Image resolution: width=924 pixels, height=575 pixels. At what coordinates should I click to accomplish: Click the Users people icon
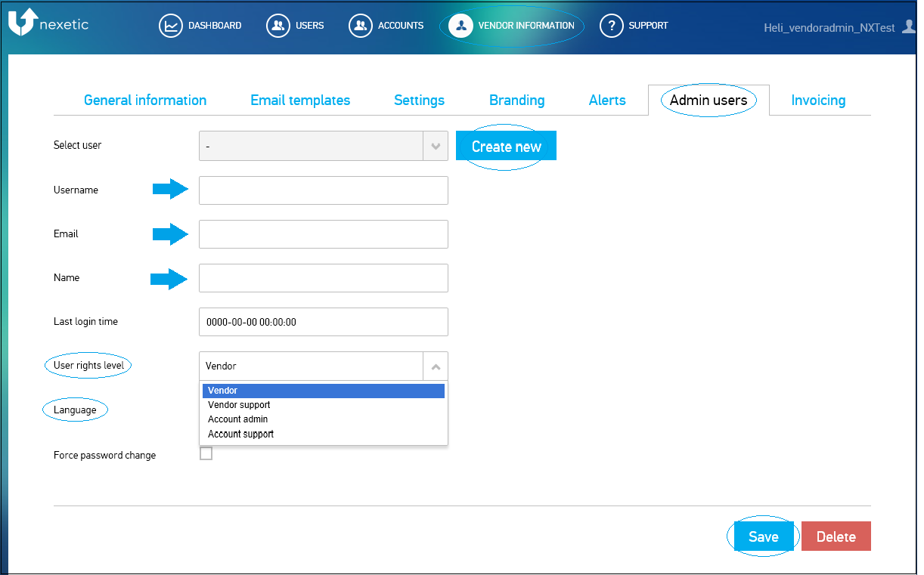click(278, 26)
